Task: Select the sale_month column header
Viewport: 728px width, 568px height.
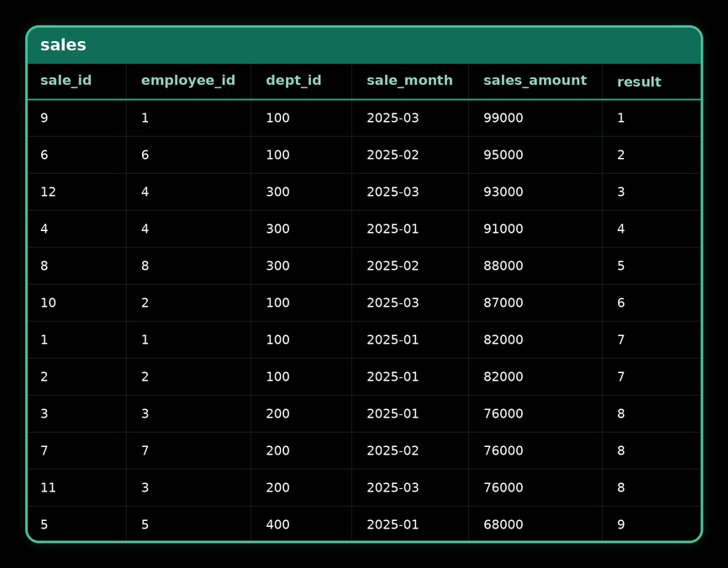Action: [x=409, y=81]
